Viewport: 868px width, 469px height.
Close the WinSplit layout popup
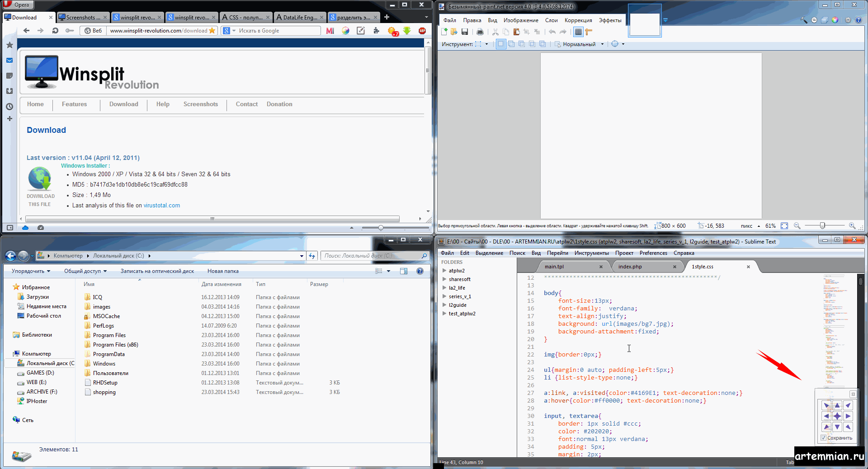853,394
